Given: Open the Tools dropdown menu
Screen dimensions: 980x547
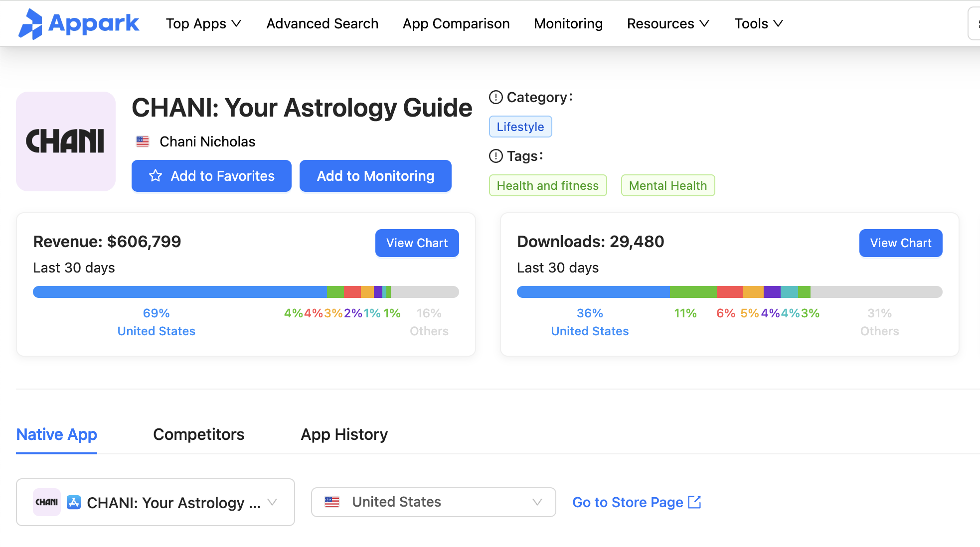Looking at the screenshot, I should (758, 23).
